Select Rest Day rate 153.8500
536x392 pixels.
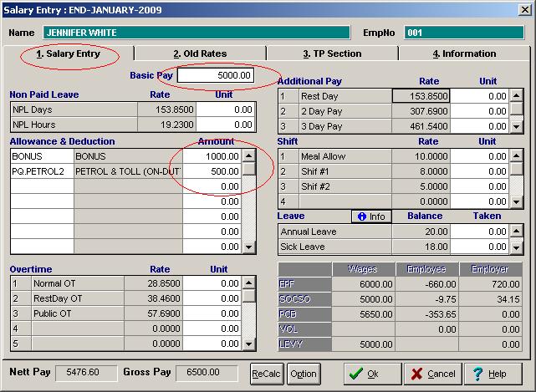(421, 96)
